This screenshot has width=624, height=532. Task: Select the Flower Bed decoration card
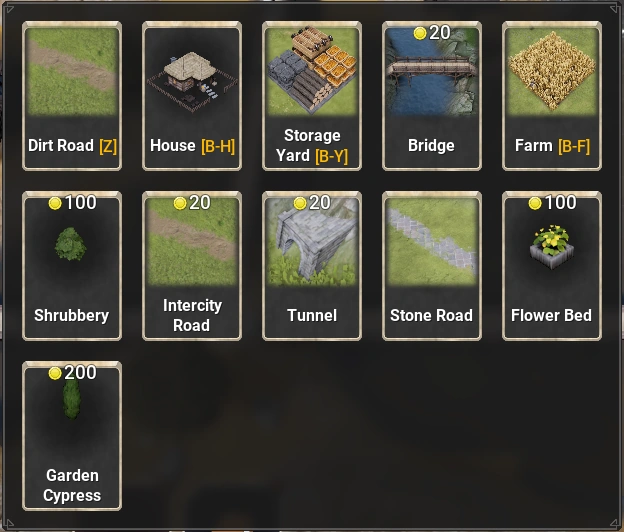(552, 266)
